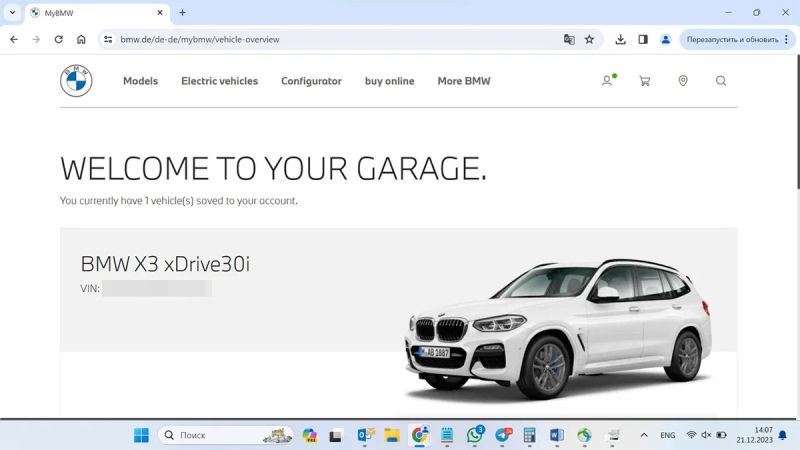The width and height of the screenshot is (800, 450).
Task: Open Copilot from the taskbar
Action: point(309,435)
